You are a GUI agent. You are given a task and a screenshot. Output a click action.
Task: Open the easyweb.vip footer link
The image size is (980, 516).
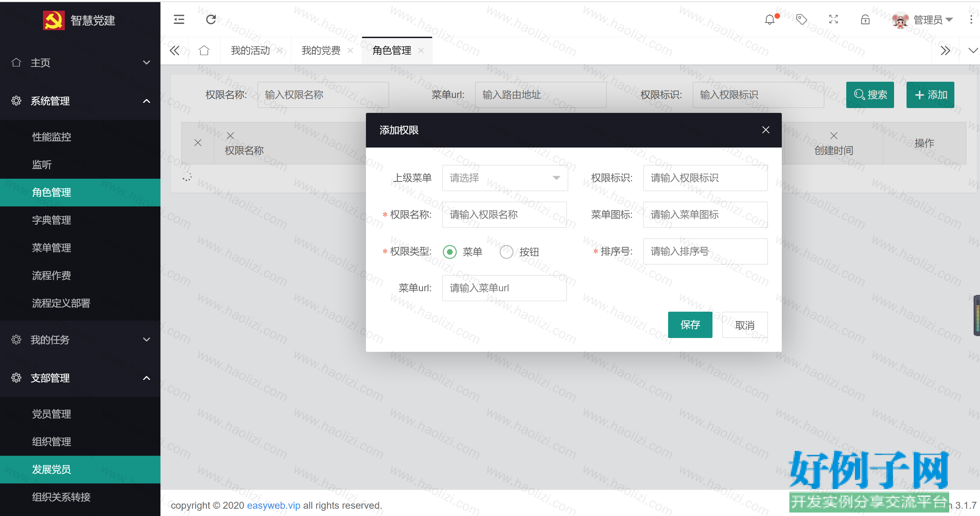click(x=273, y=505)
